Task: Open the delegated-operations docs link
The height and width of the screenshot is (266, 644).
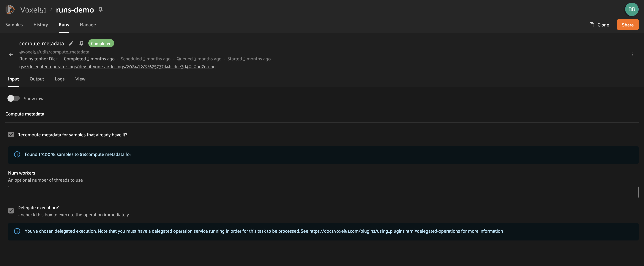Action: [x=384, y=231]
